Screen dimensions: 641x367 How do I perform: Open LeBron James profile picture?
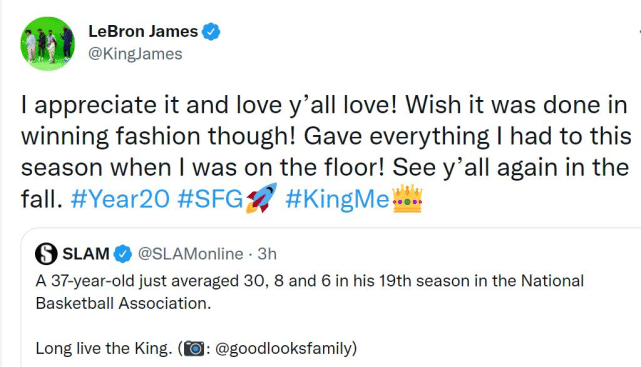tap(47, 43)
